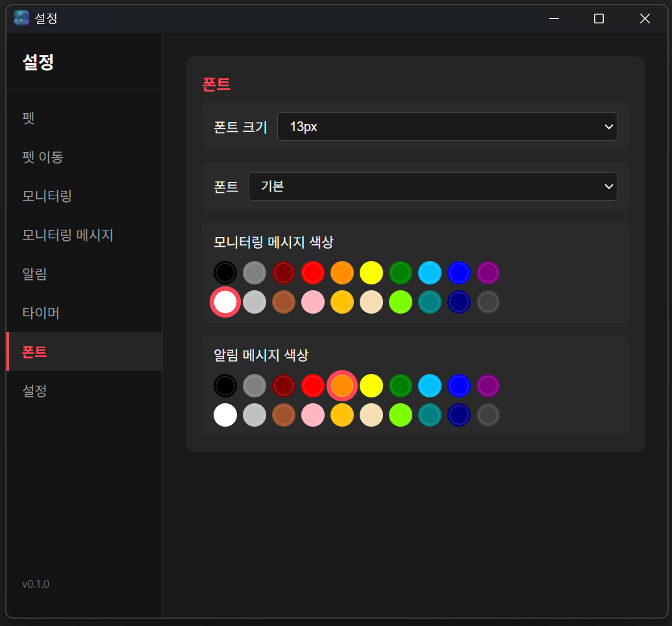Pick brown in 모니터링 메시지 색상
The image size is (672, 626).
(284, 302)
